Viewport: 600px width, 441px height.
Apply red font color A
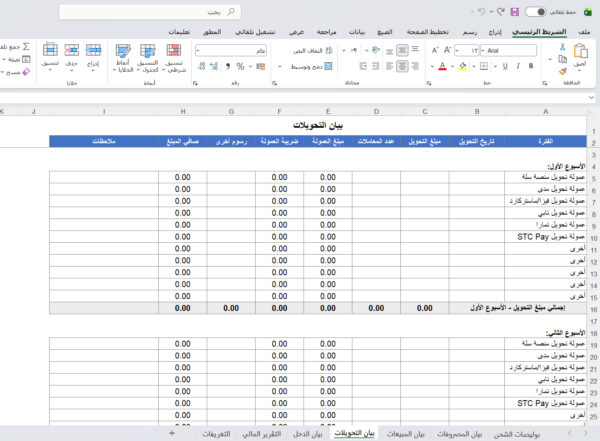coord(442,67)
